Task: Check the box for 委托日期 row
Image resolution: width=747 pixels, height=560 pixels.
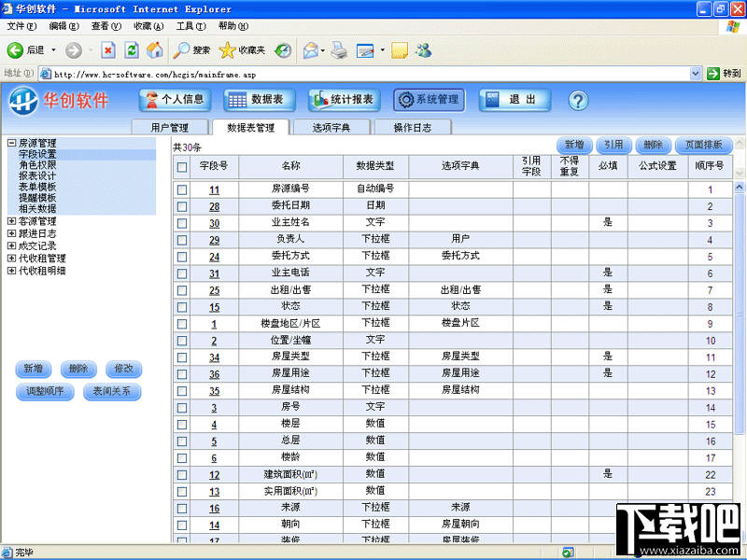Action: [x=182, y=206]
